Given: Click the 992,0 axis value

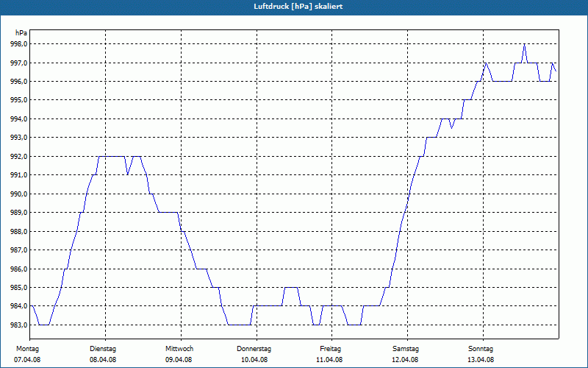Looking at the screenshot, I should (x=18, y=156).
